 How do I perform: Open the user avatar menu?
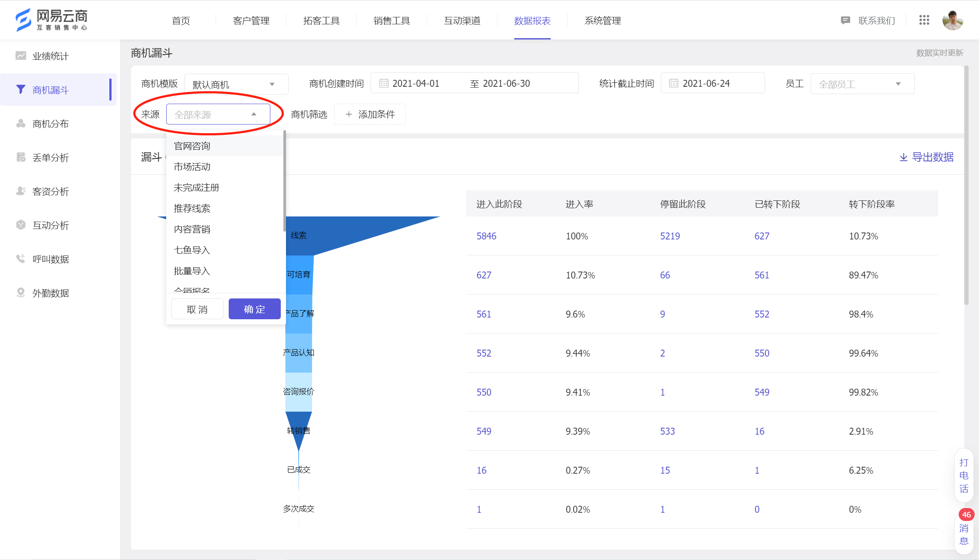tap(953, 20)
